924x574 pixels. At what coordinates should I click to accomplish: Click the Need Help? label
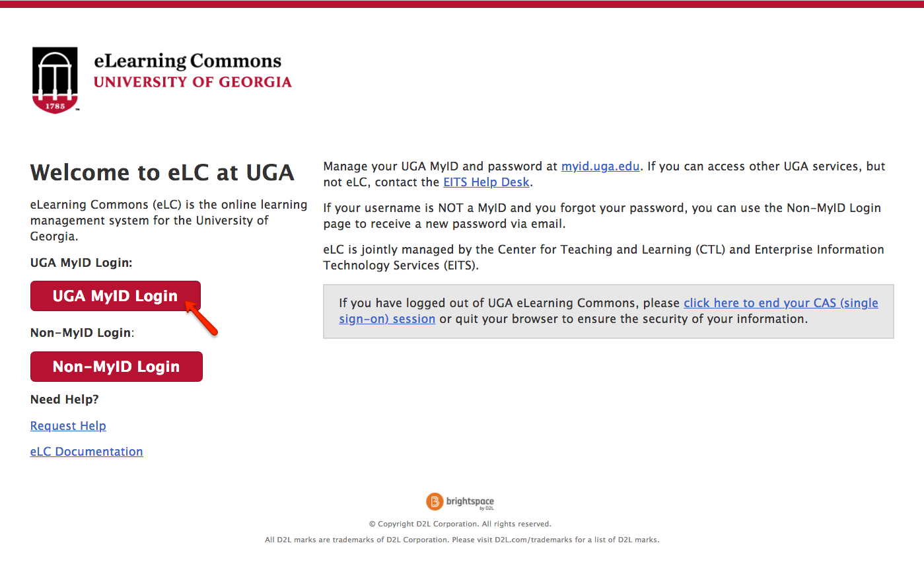coord(65,400)
